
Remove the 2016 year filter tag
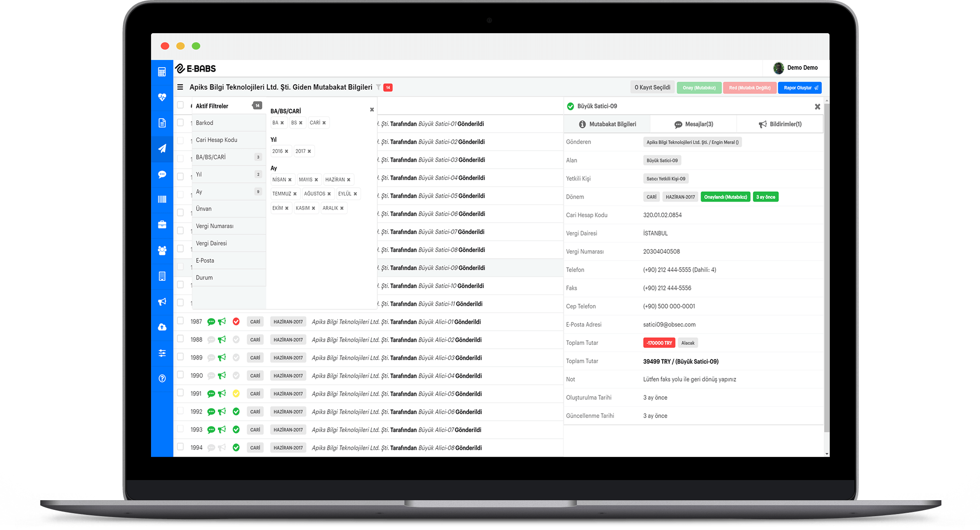tap(287, 151)
